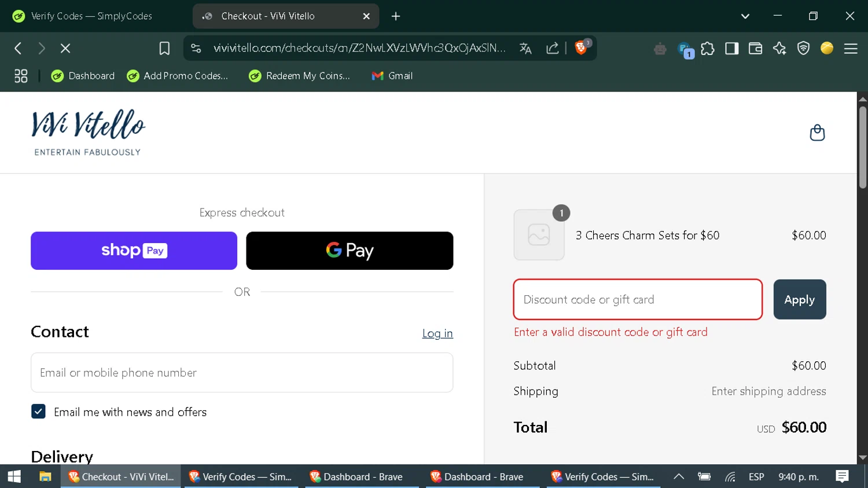Switch to Verify Codes — SimplyCodes tab
Viewport: 868px width, 488px height.
pyautogui.click(x=93, y=16)
